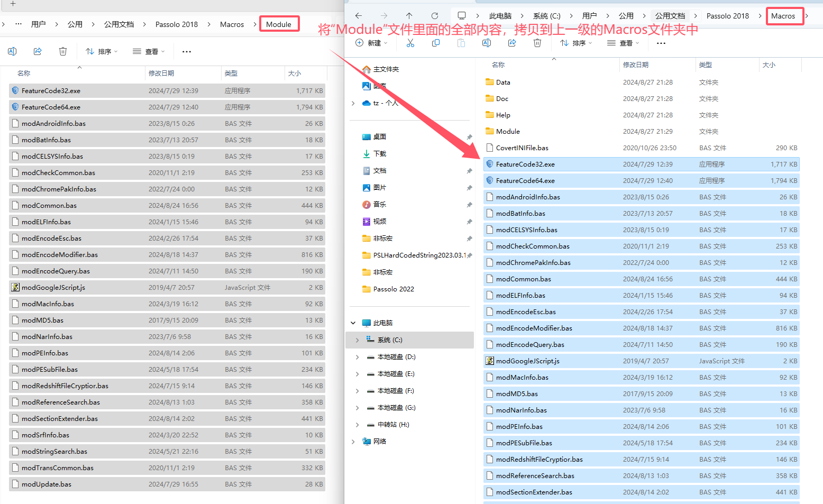Sort by 类型 column in left window
The width and height of the screenshot is (823, 504).
(x=231, y=74)
